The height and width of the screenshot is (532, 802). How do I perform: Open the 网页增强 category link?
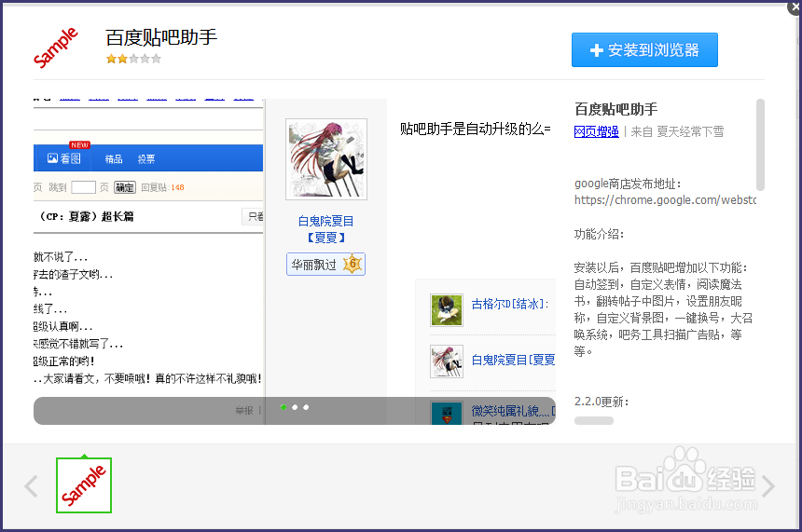click(x=597, y=132)
